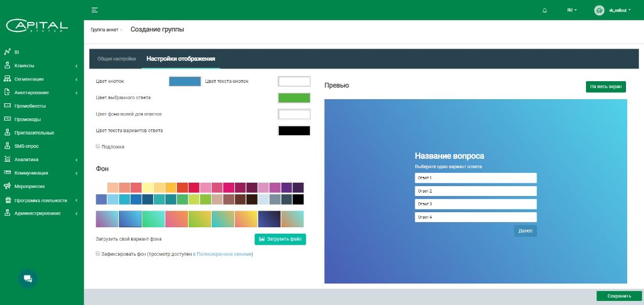Click the Программа лояльности gift icon
The image size is (644, 305).
pos(7,200)
